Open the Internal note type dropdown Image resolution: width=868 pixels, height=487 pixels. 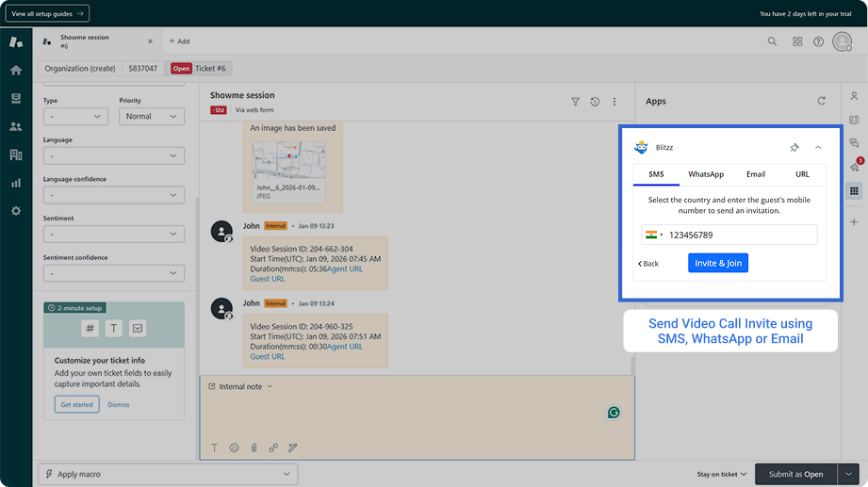coord(240,386)
